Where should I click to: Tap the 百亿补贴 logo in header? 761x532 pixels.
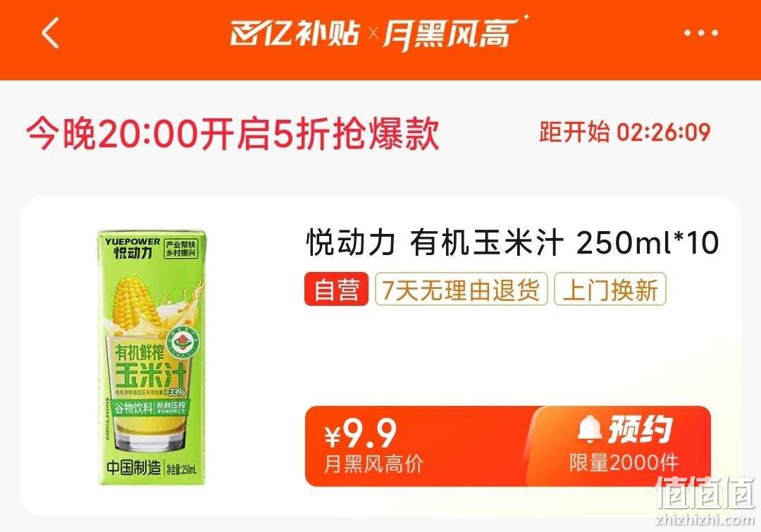(295, 34)
